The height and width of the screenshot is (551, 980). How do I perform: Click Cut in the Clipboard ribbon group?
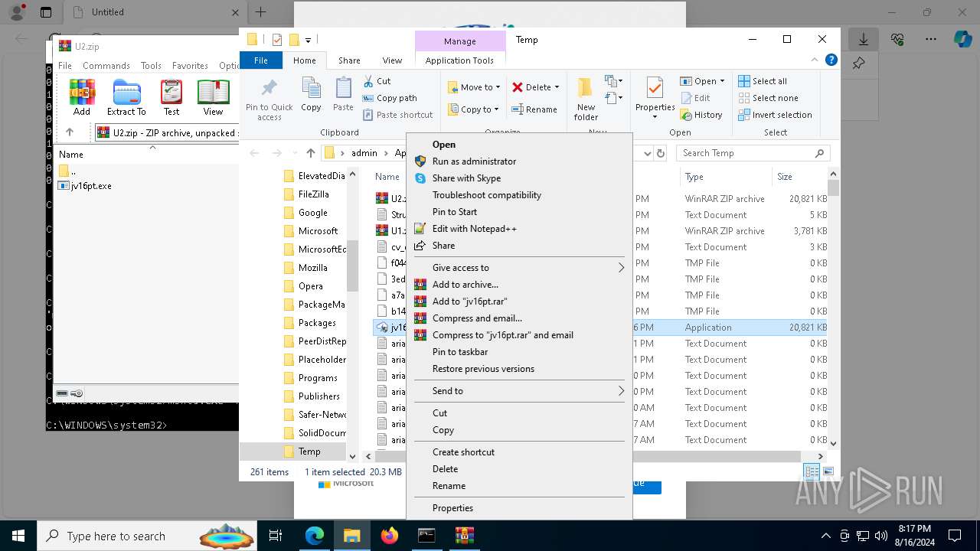[x=377, y=81]
